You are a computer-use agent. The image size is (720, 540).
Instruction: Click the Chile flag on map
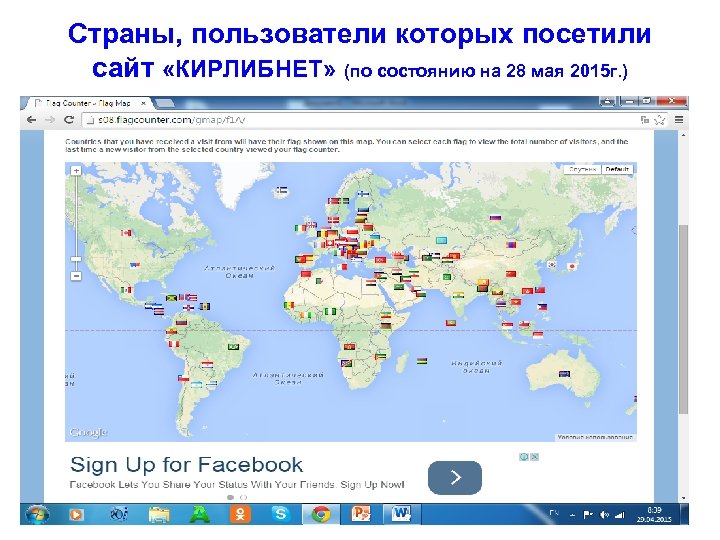184,379
